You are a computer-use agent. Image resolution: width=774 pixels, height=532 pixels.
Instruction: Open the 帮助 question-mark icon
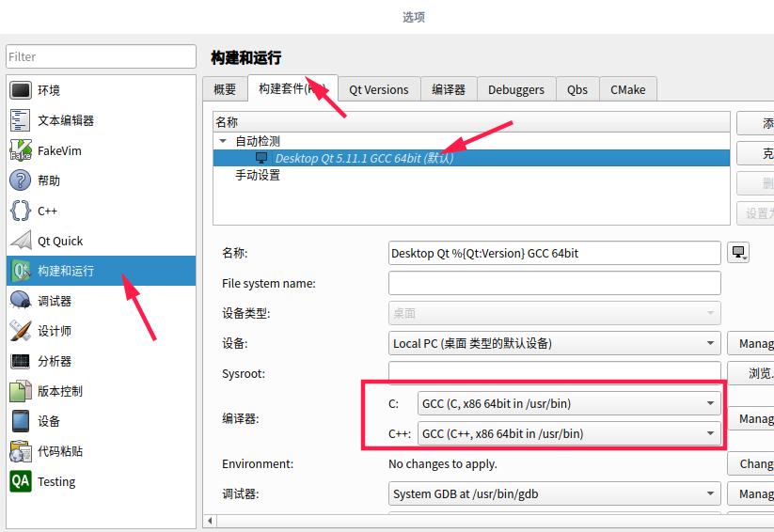click(21, 180)
